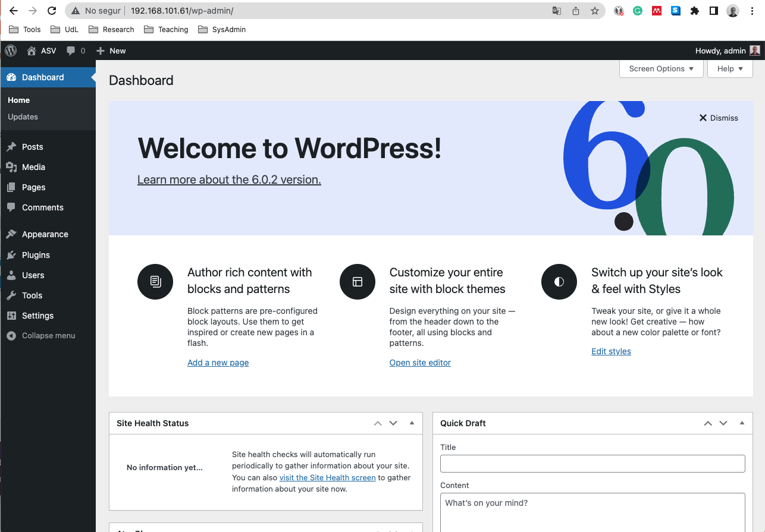Image resolution: width=765 pixels, height=532 pixels.
Task: Go forward in the browser
Action: 32,11
